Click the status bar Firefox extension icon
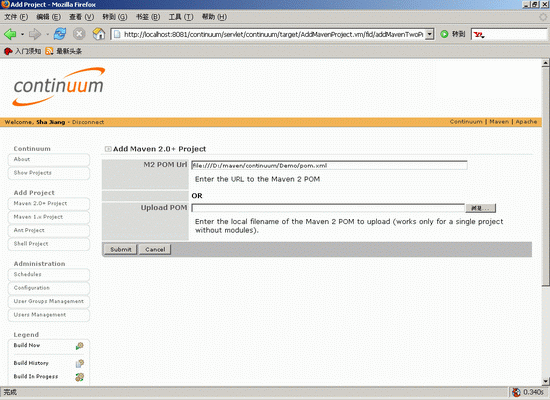Screen dimensions: 550x400 click(516, 392)
